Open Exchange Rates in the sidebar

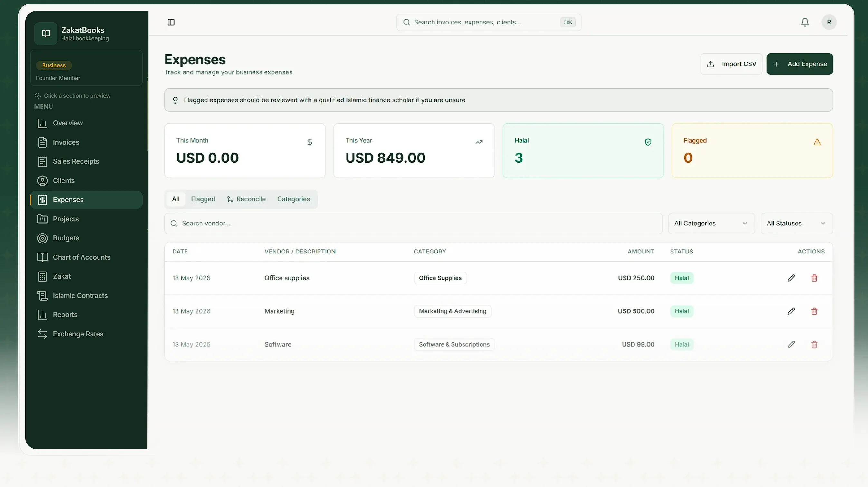point(86,334)
